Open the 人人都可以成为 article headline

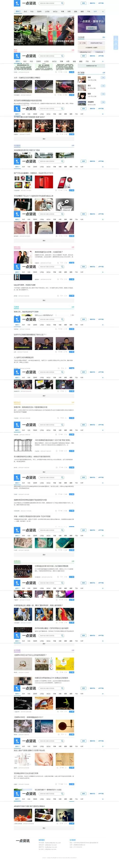coord(24,358)
